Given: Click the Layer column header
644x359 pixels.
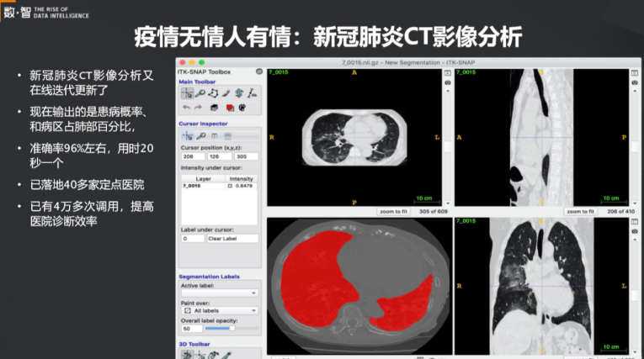Looking at the screenshot, I should 204,179.
